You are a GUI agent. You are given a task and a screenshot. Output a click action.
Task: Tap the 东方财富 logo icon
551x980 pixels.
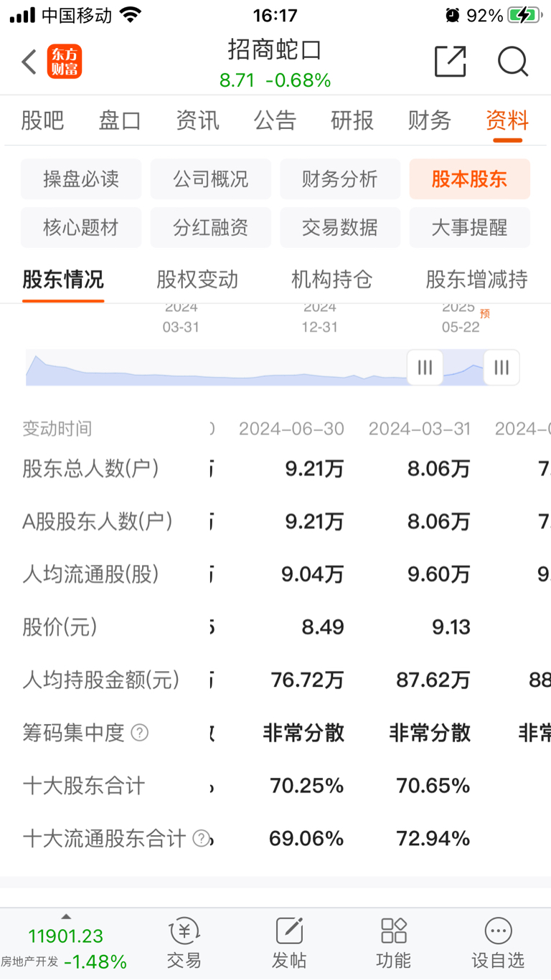[65, 62]
